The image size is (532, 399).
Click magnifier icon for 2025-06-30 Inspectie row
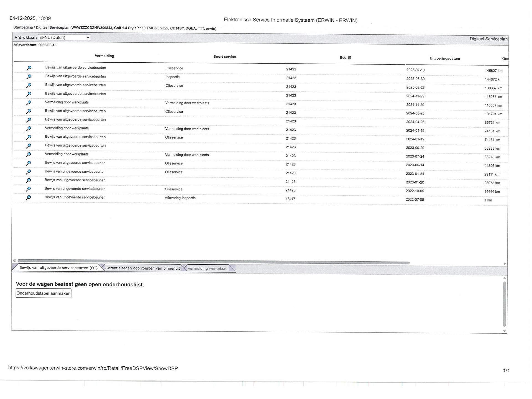point(29,77)
